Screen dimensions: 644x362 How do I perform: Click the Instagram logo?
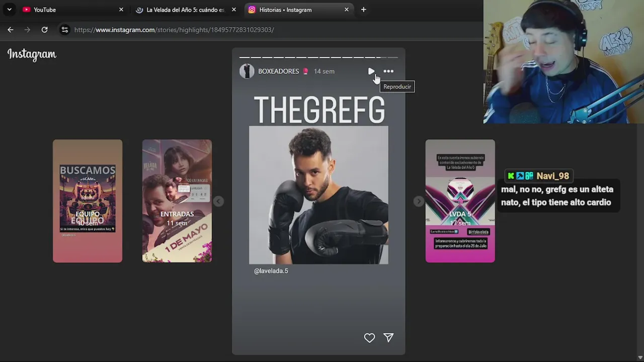32,54
